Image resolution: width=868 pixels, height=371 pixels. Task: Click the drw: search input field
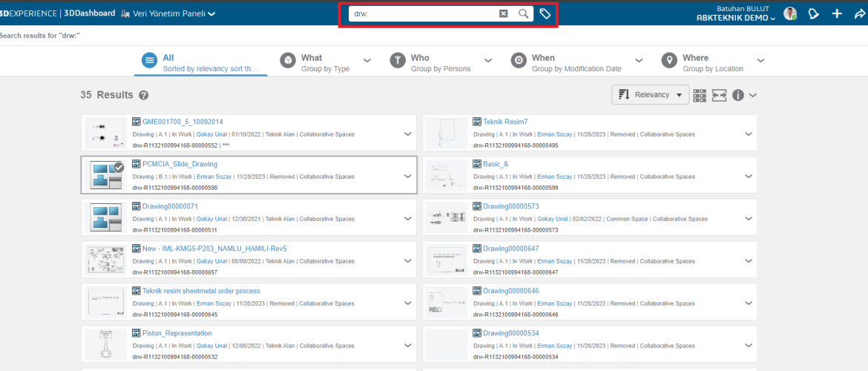tap(423, 13)
